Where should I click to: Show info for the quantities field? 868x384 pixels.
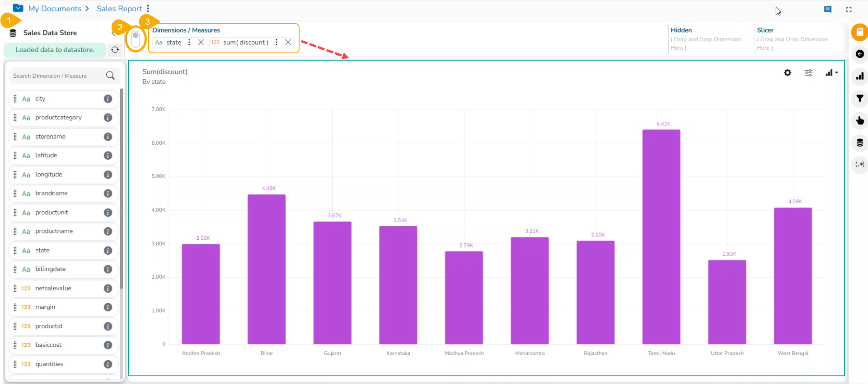108,364
